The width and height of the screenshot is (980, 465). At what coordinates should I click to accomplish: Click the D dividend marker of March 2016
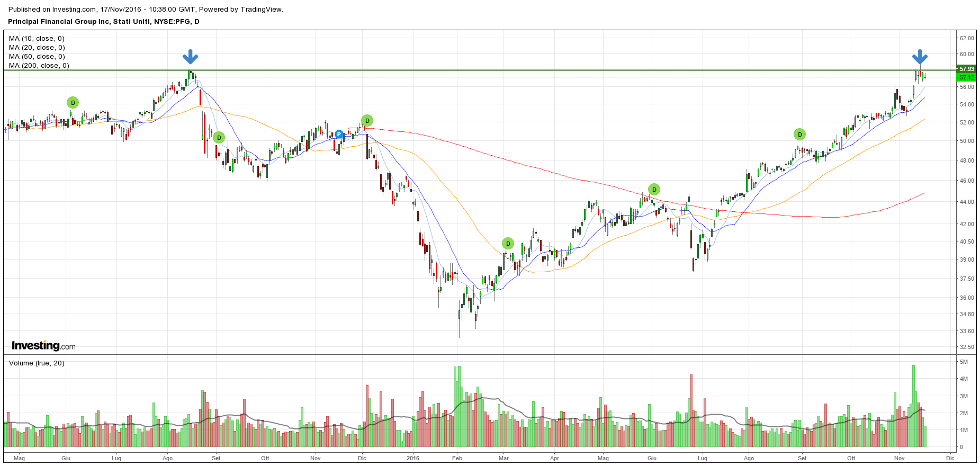coord(508,244)
